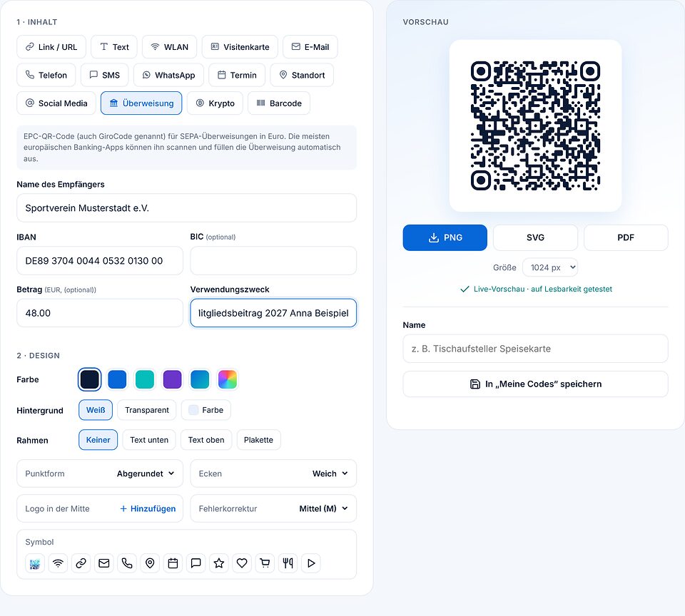The image size is (685, 616).
Task: Download the code as PNG
Action: (x=445, y=237)
